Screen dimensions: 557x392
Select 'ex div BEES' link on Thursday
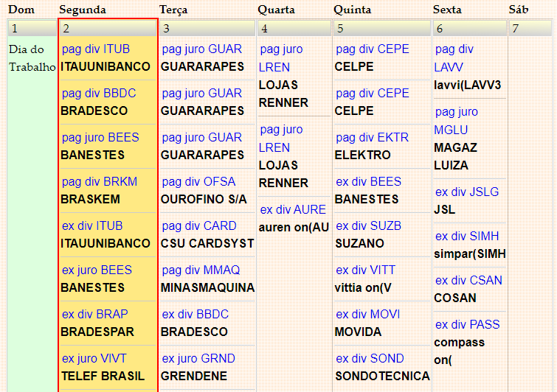(x=368, y=182)
